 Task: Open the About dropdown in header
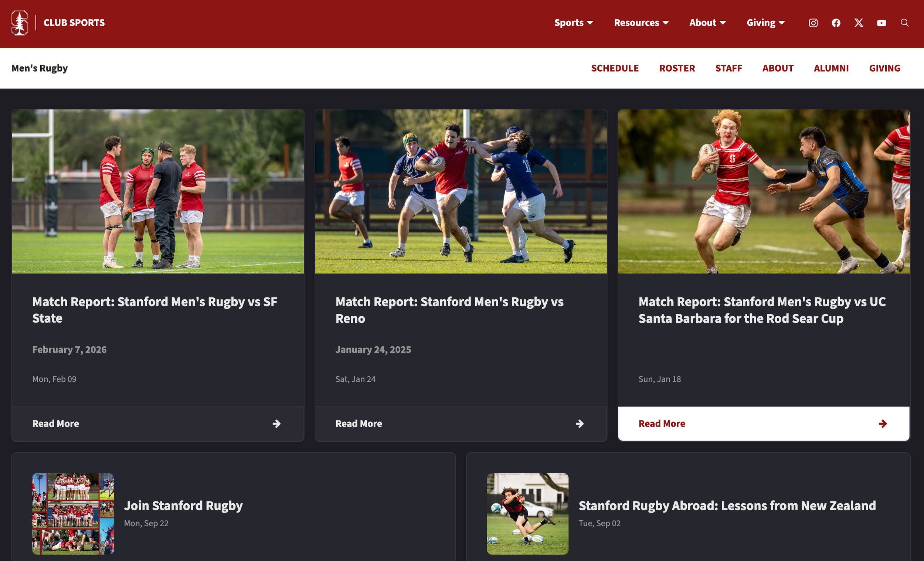coord(707,23)
